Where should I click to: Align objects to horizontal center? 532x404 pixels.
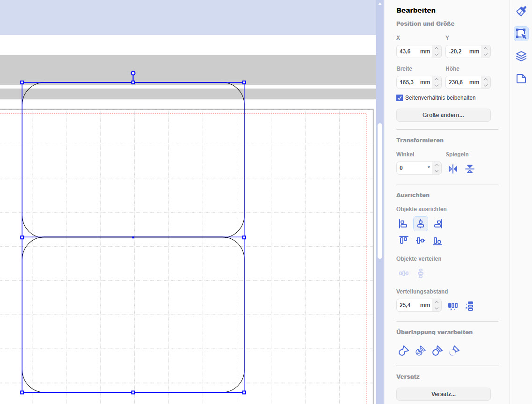[x=420, y=224]
